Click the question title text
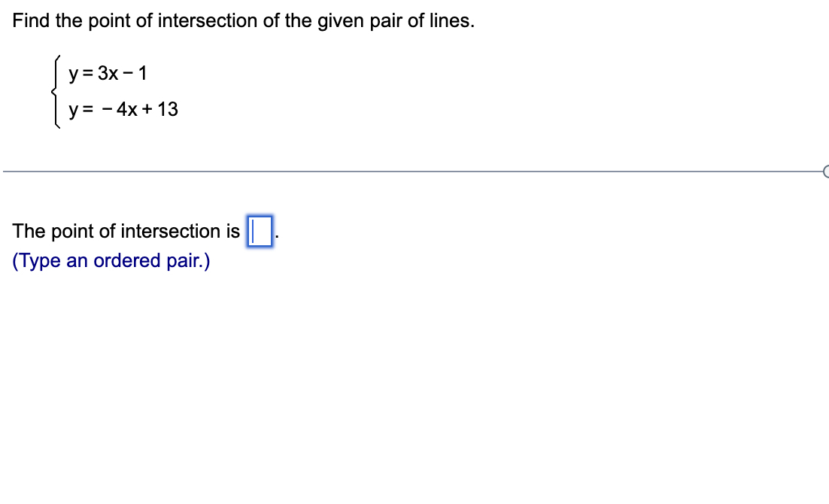 pos(242,20)
